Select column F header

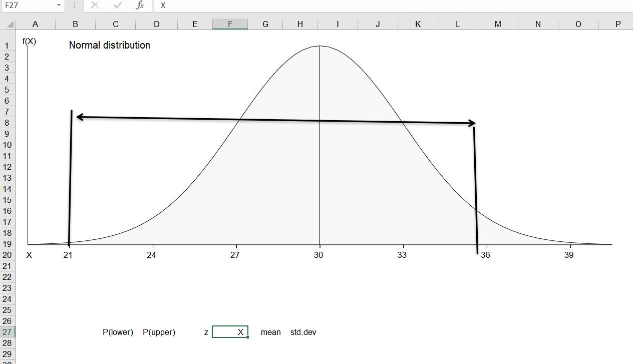pos(229,24)
